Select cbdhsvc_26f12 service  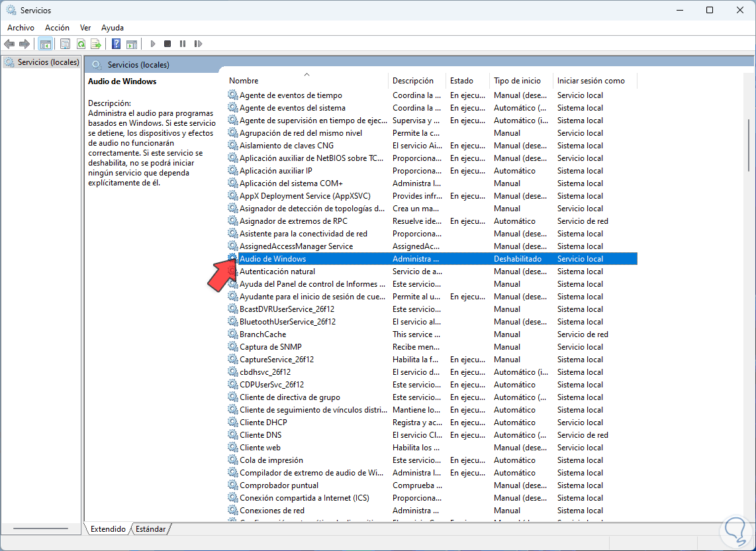(x=432, y=372)
